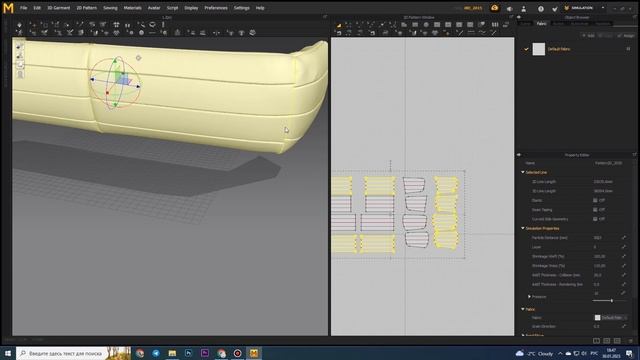
Task: Click the top display icon in 3D viewport sidebar
Action: (x=20, y=47)
